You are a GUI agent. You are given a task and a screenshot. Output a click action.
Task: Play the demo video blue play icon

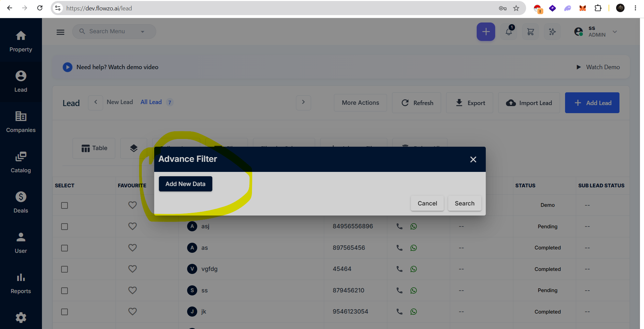(68, 67)
